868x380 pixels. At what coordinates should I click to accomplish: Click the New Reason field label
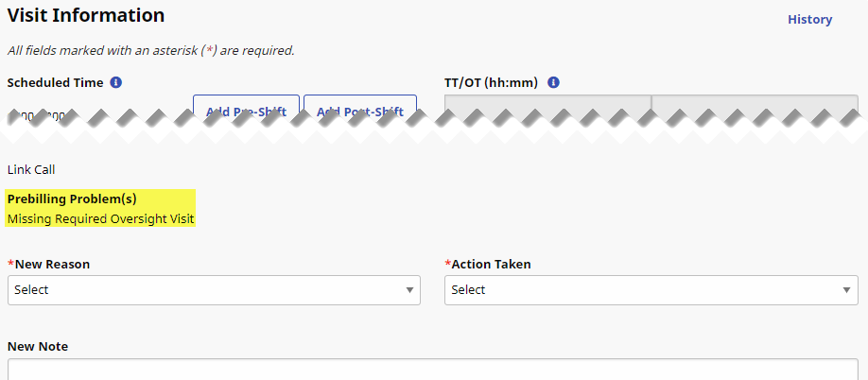(x=52, y=264)
